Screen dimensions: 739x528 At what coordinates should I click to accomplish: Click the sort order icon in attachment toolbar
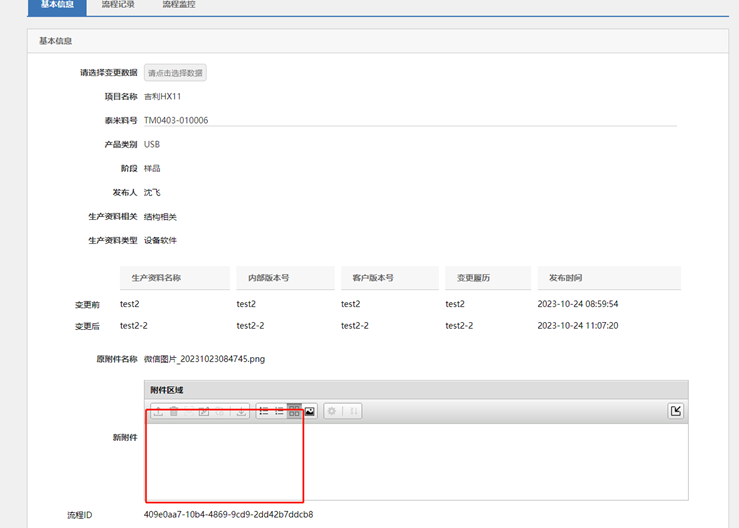[x=353, y=412]
